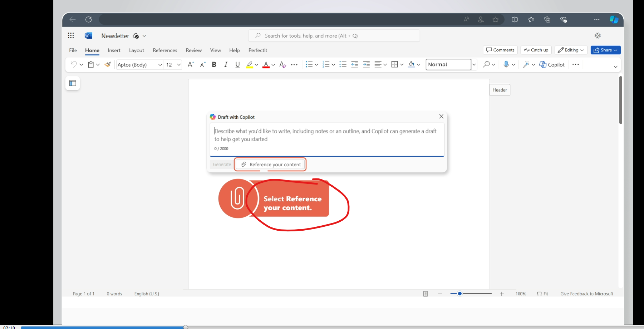644x329 pixels.
Task: Decrease indent of paragraph
Action: coord(354,64)
